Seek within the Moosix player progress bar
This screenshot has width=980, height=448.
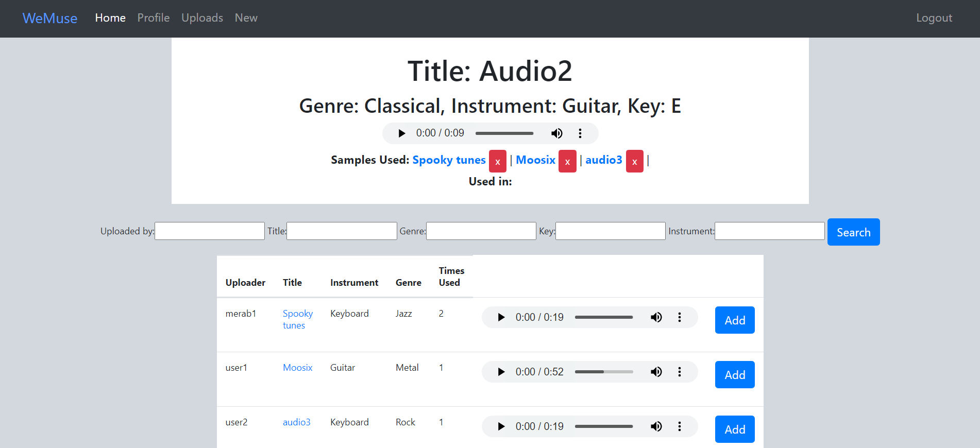[x=603, y=371]
